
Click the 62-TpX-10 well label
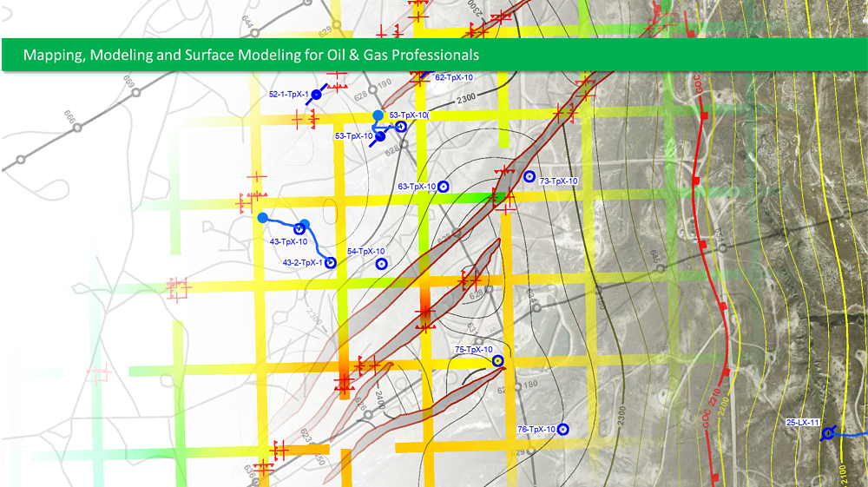point(453,77)
